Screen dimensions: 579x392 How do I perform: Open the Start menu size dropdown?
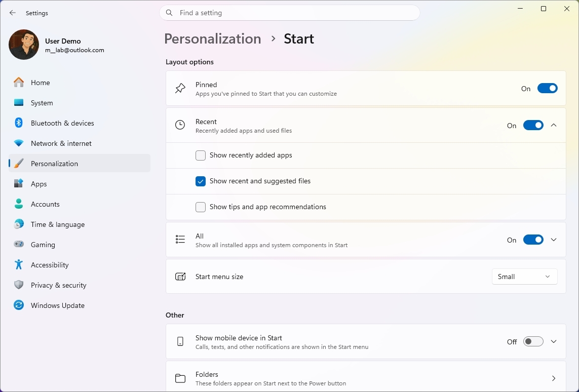tap(524, 277)
